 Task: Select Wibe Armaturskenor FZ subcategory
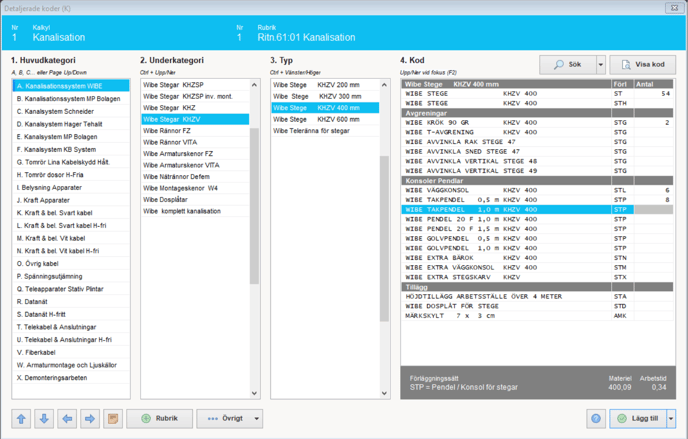(x=195, y=153)
